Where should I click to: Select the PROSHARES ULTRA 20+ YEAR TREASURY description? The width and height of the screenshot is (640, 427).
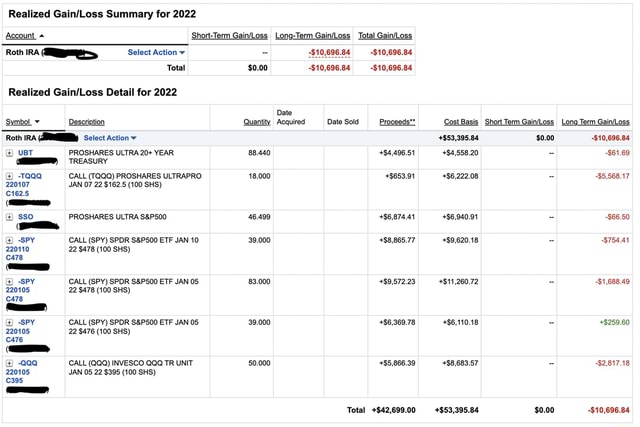[x=121, y=157]
